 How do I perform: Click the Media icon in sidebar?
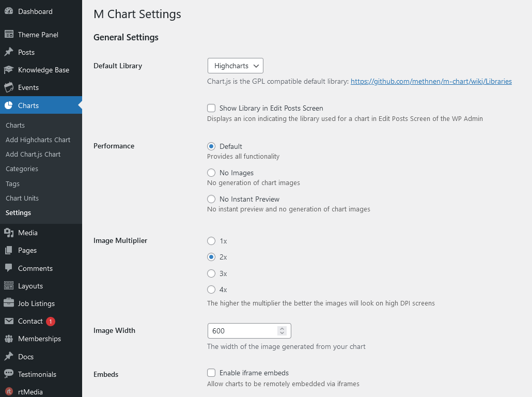(x=9, y=233)
